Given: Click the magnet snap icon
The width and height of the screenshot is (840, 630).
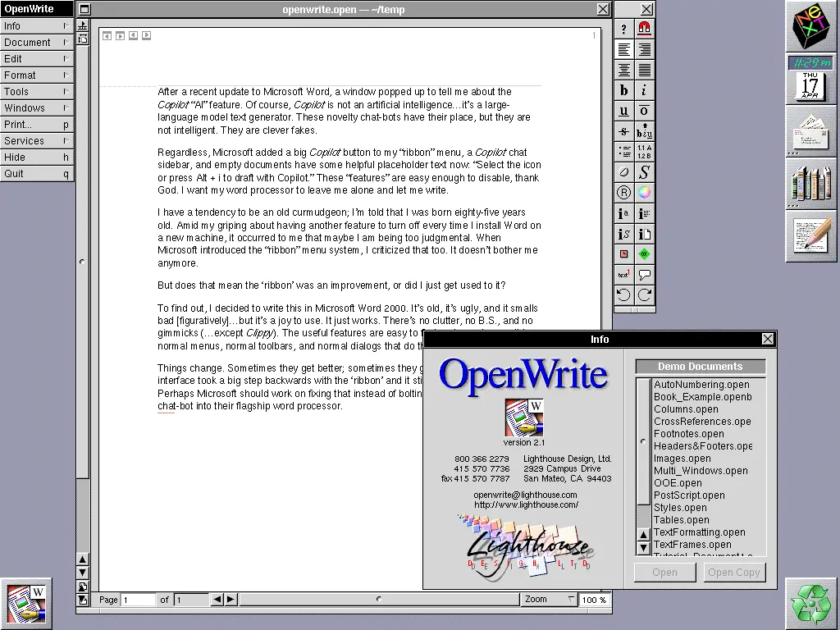Looking at the screenshot, I should (645, 29).
